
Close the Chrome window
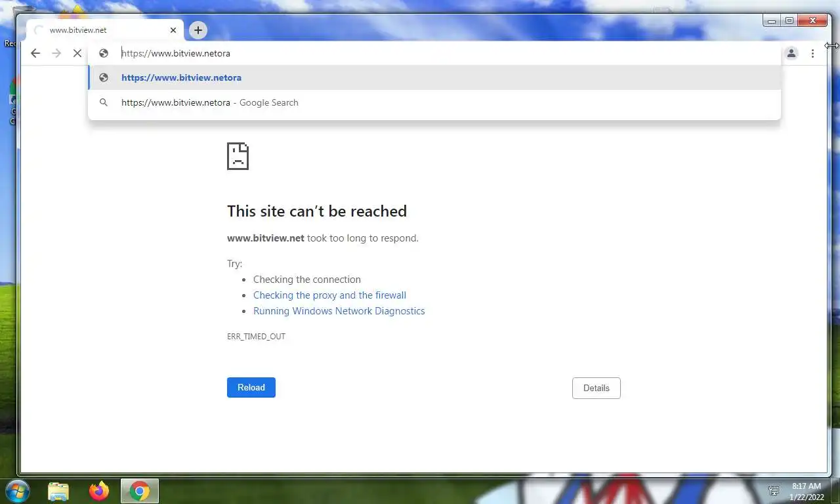[812, 21]
